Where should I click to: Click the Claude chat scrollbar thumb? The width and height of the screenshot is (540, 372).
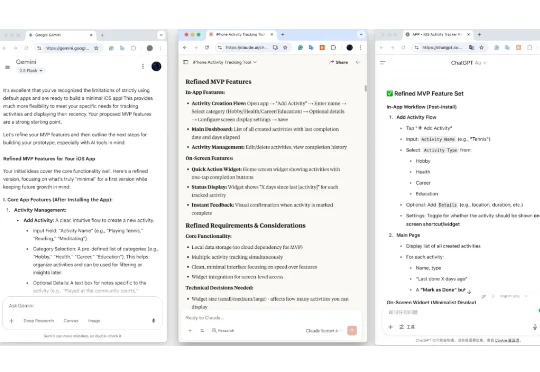coord(365,89)
